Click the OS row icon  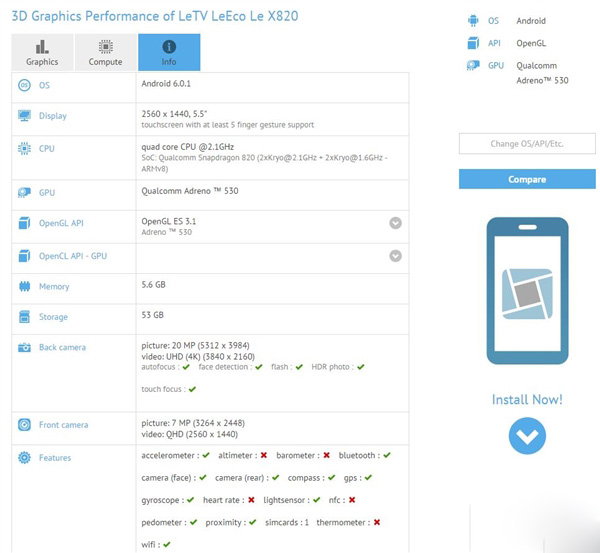tap(24, 85)
